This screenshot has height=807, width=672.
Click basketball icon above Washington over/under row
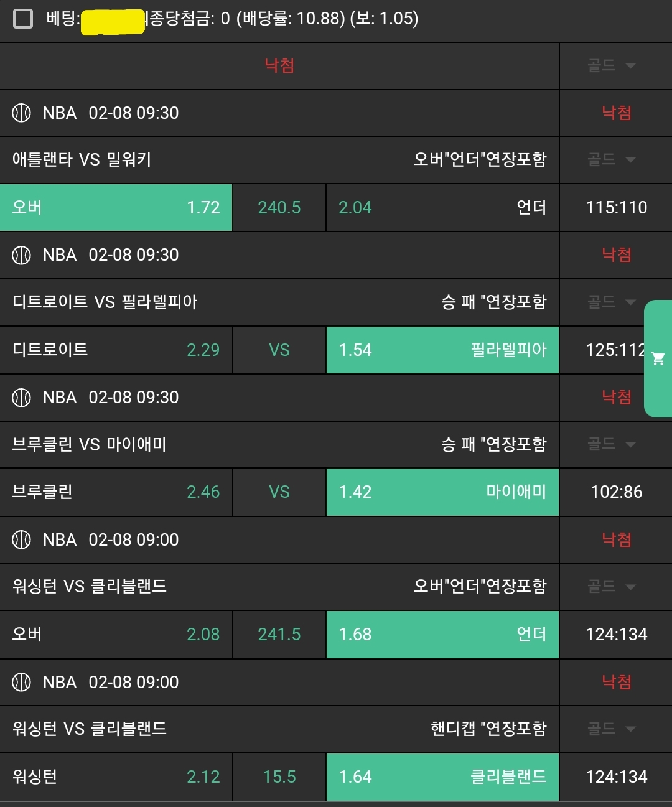pos(21,539)
